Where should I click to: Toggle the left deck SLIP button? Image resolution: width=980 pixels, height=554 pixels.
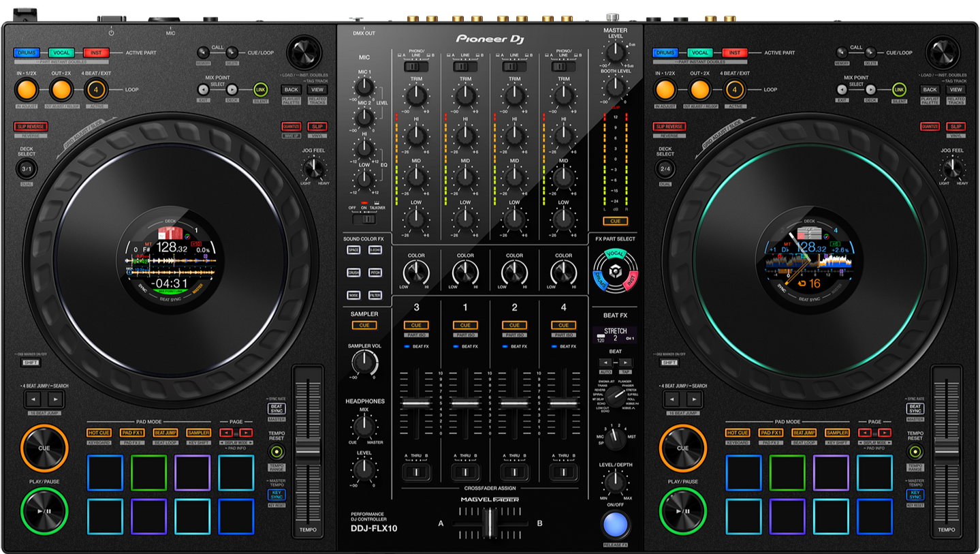[x=316, y=126]
